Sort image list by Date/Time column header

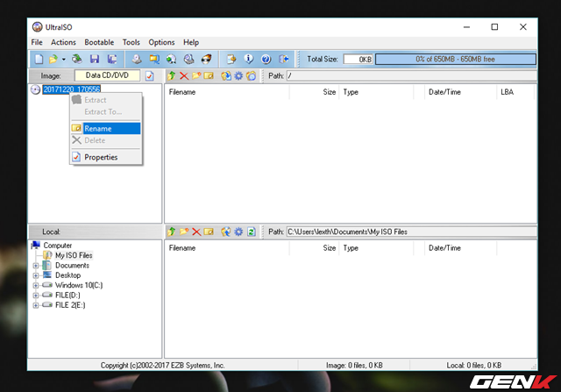[460, 92]
